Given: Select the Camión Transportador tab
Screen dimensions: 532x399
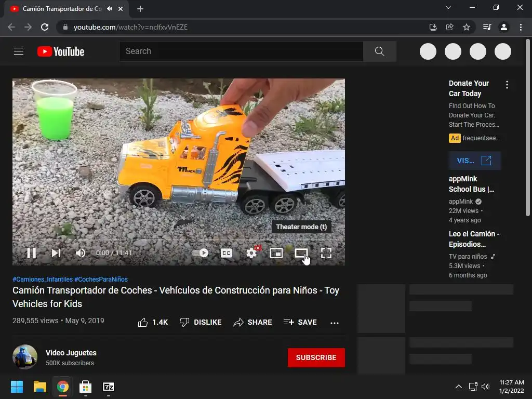Looking at the screenshot, I should (x=62, y=9).
